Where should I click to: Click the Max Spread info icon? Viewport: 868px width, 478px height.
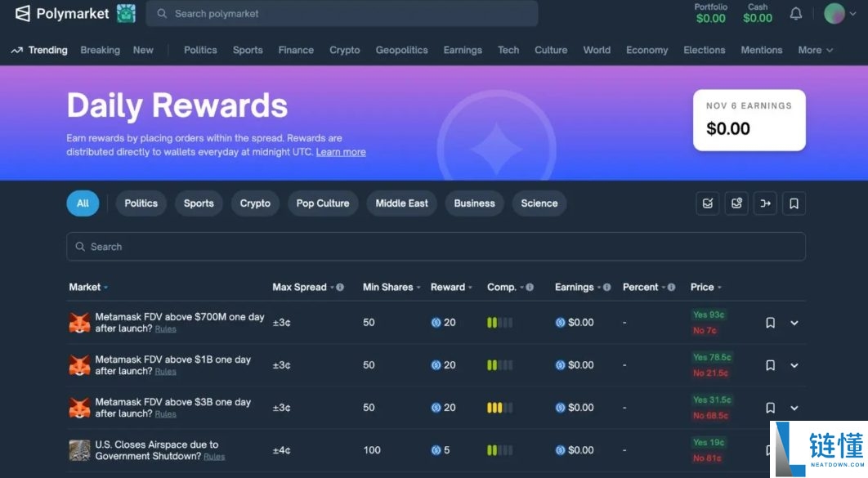click(x=340, y=288)
